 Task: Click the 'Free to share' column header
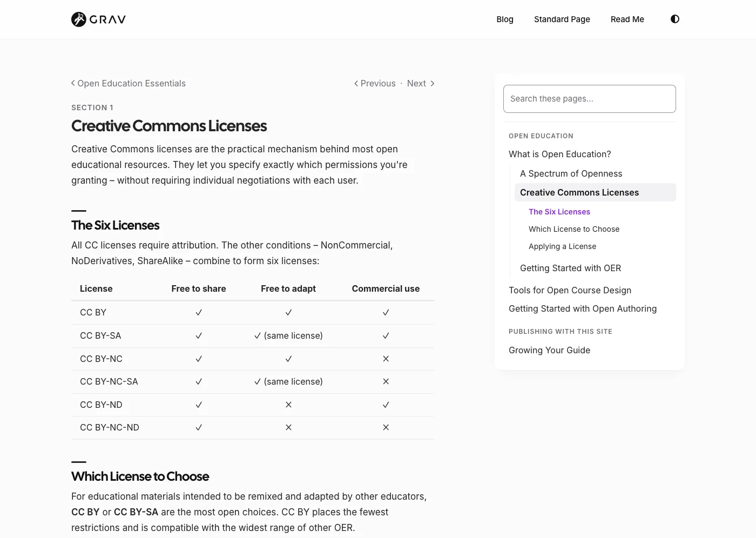[199, 288]
